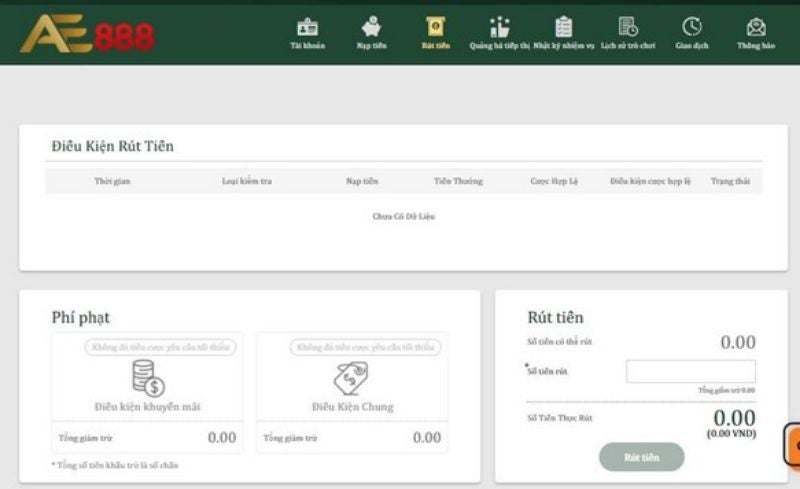Open Nhật ký nhiệm vụ clipboard icon
800x489 pixels.
[x=564, y=29]
